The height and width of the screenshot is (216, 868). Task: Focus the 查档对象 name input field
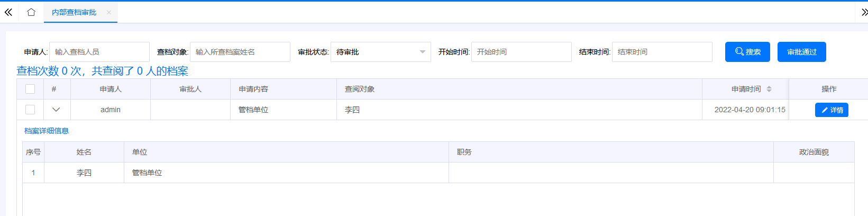pyautogui.click(x=240, y=52)
